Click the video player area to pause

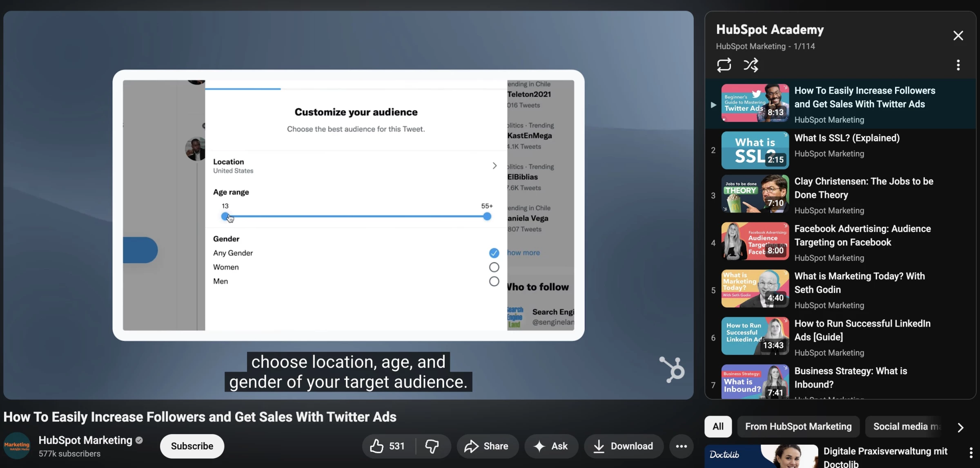click(348, 205)
